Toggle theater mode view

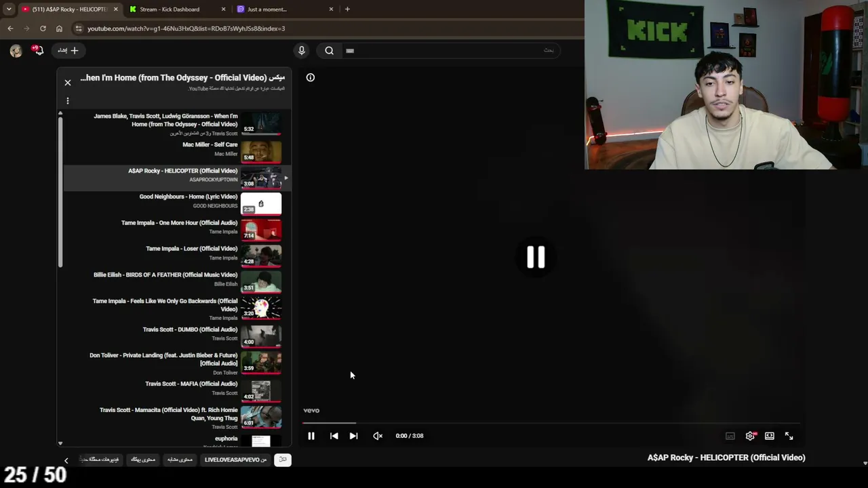click(x=770, y=436)
